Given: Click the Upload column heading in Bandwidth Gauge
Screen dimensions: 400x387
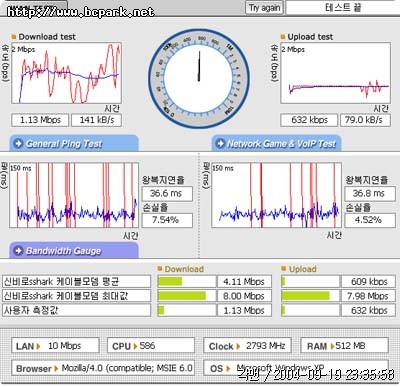Looking at the screenshot, I should [x=302, y=269].
